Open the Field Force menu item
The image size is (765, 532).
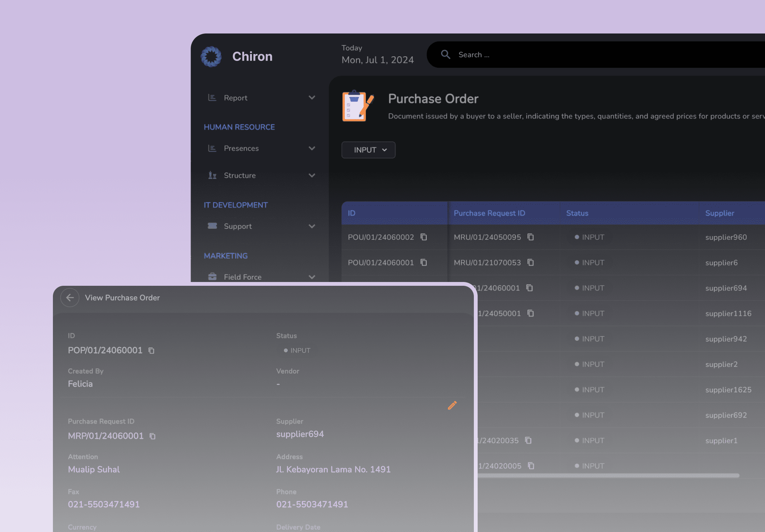pyautogui.click(x=242, y=277)
